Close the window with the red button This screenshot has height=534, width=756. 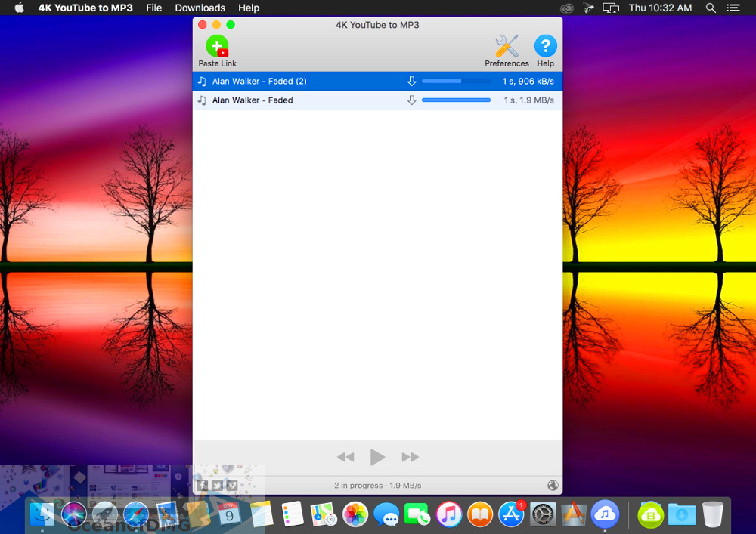pos(203,25)
